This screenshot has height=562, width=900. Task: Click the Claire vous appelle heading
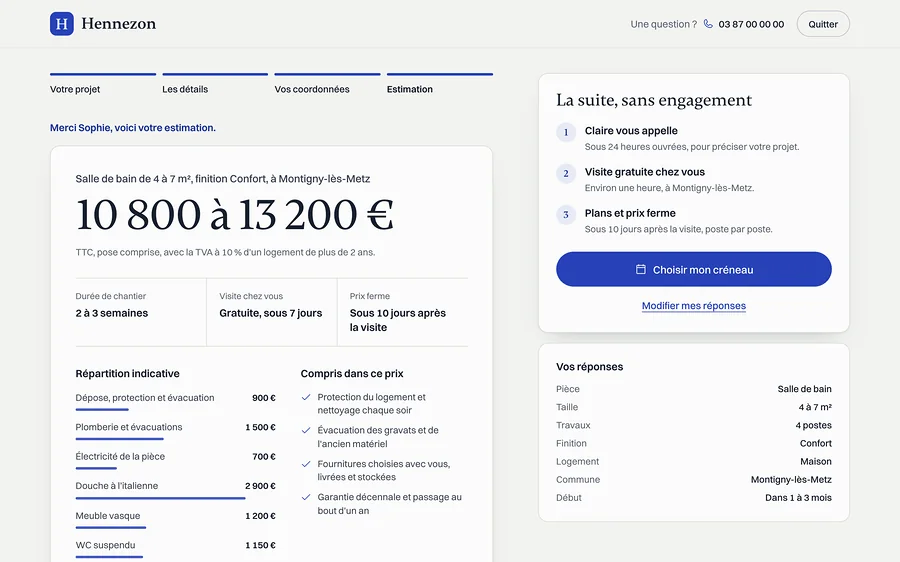(x=631, y=131)
